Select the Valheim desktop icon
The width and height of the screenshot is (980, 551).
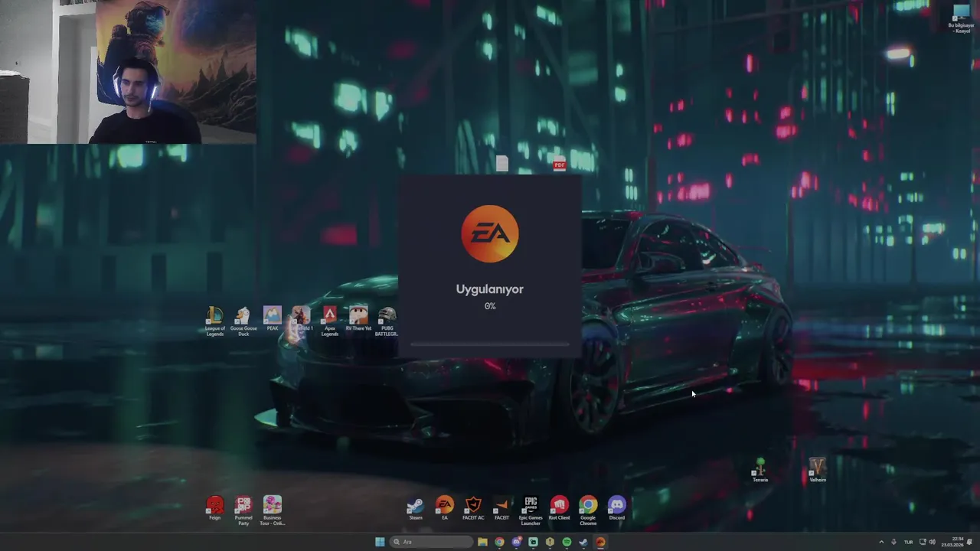click(x=817, y=470)
